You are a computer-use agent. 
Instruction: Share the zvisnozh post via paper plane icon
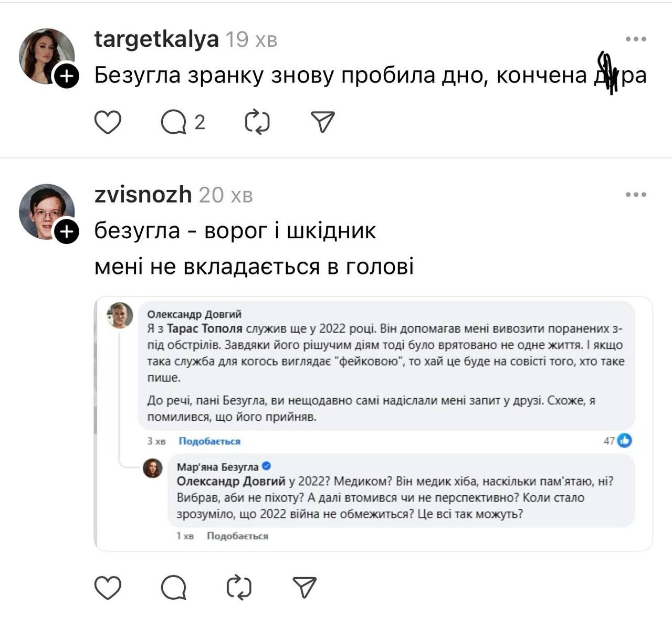pos(304,587)
